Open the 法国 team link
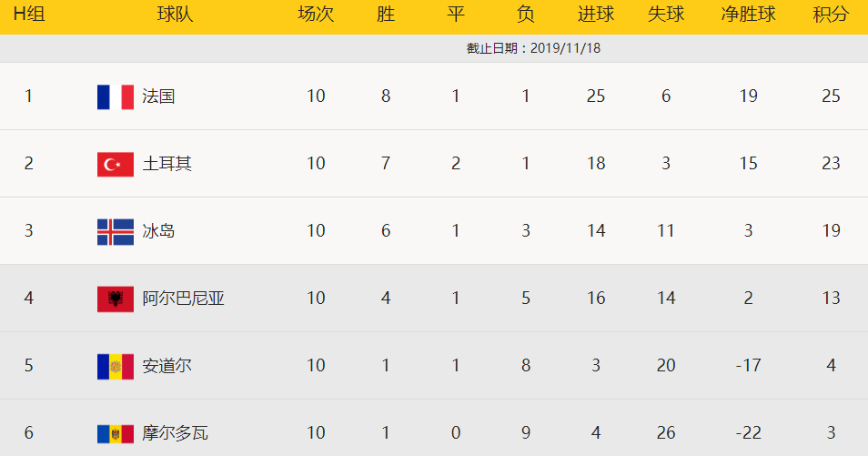 click(158, 96)
